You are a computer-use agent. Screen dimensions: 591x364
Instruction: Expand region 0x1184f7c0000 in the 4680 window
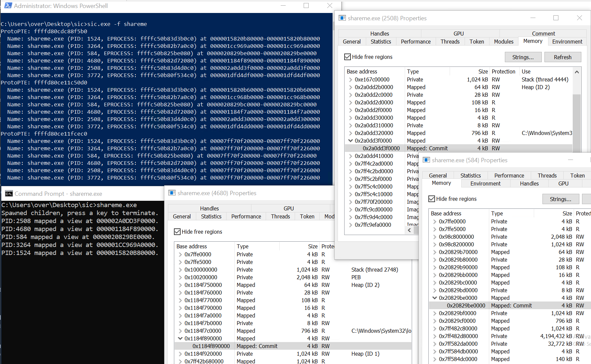[180, 331]
